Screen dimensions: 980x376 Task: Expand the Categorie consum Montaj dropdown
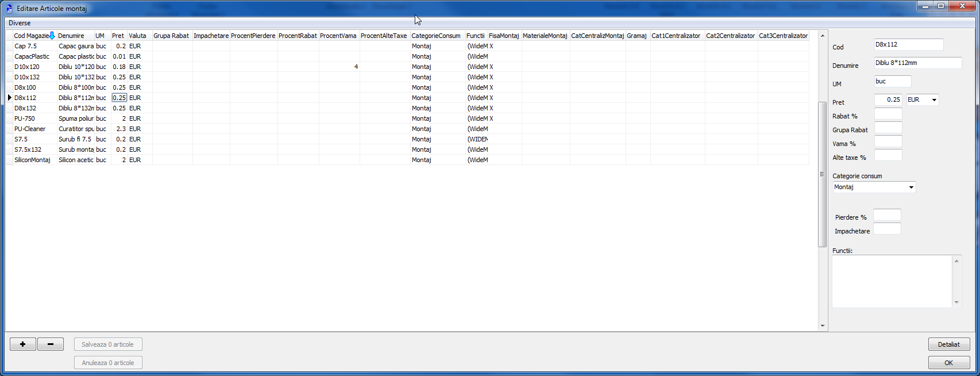tap(911, 187)
